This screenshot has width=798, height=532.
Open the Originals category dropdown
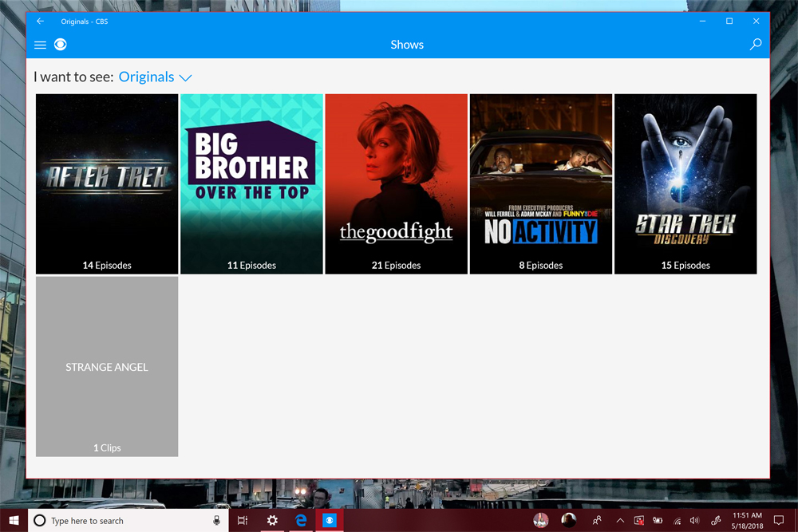tap(156, 77)
